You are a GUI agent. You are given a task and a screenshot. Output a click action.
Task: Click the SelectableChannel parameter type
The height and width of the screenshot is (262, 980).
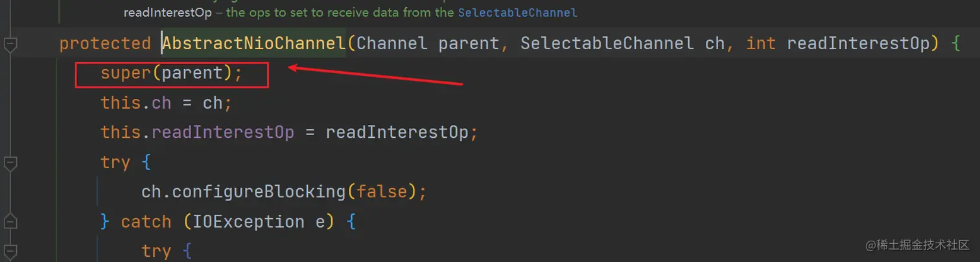pyautogui.click(x=607, y=43)
